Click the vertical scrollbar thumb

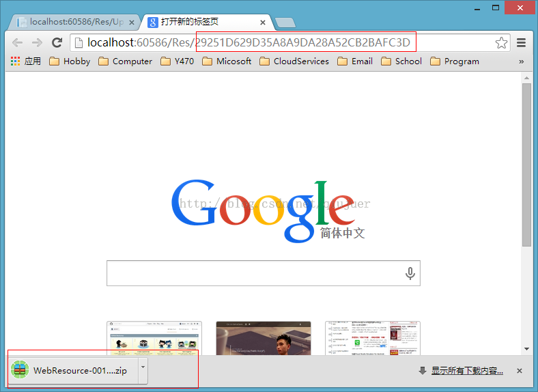pyautogui.click(x=526, y=165)
